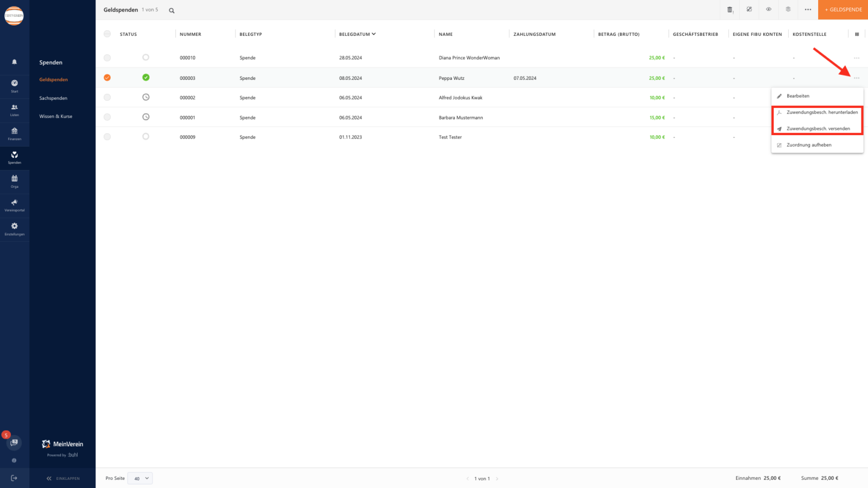
Task: Toggle select-all checkbox in table header
Action: (x=107, y=34)
